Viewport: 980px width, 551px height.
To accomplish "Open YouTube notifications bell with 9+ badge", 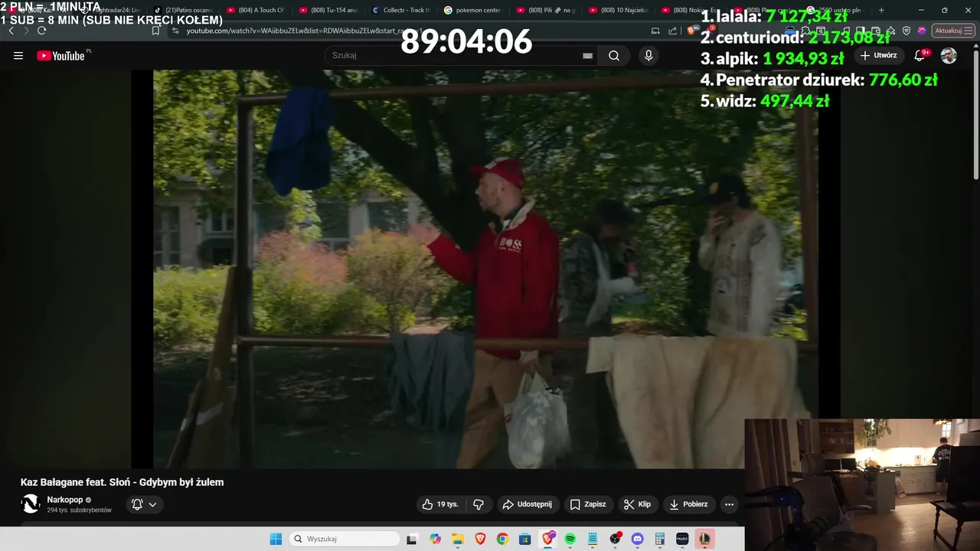I will [920, 56].
